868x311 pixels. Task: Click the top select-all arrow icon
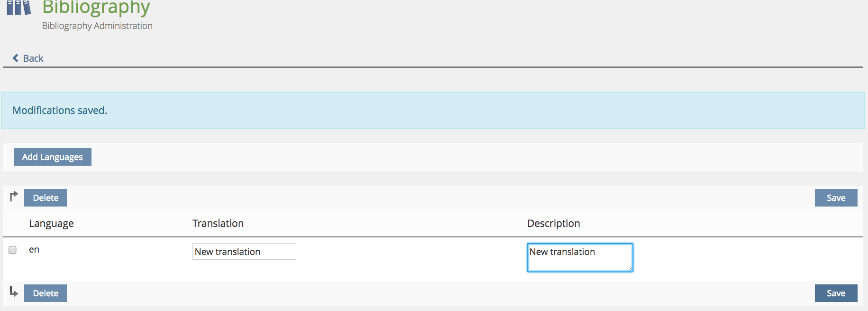click(x=14, y=196)
